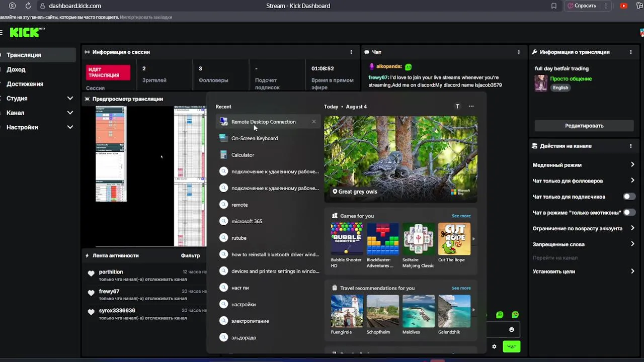Select 'электропитание' recent search
Viewport: 644px width, 362px height.
coord(268,321)
